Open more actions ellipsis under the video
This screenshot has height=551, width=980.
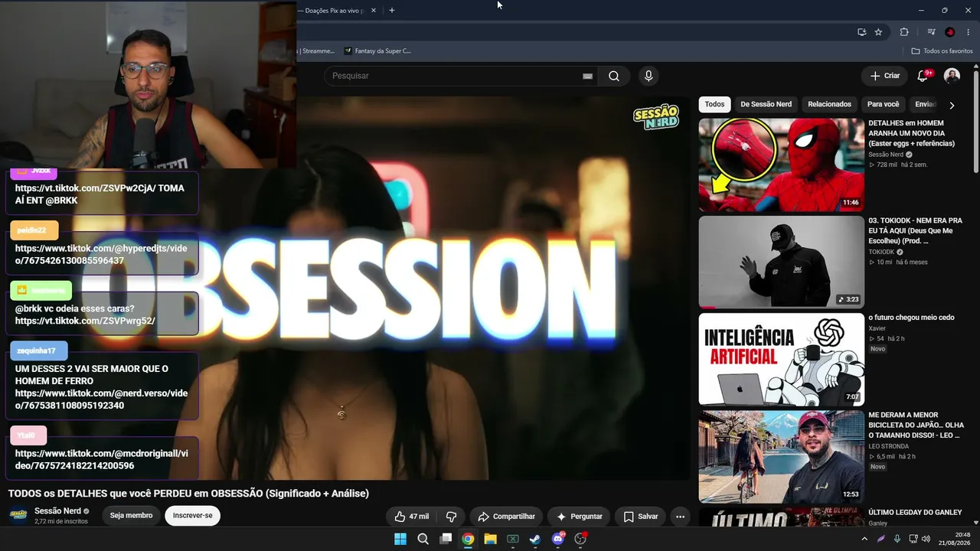[680, 517]
